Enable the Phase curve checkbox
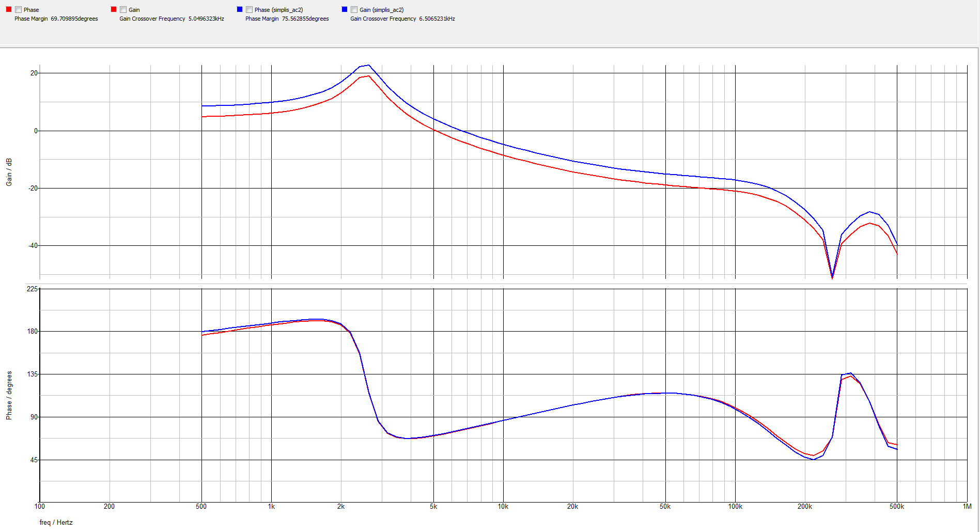The height and width of the screenshot is (532, 980). tap(19, 9)
